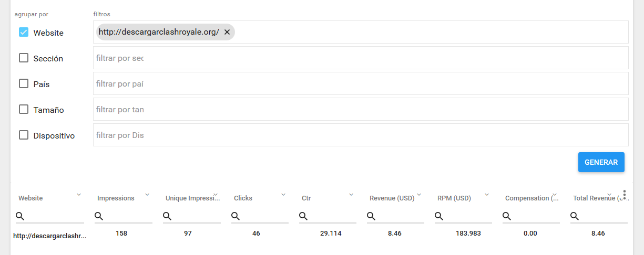644x255 pixels.
Task: Click the Tamaño filter text field
Action: [x=360, y=109]
